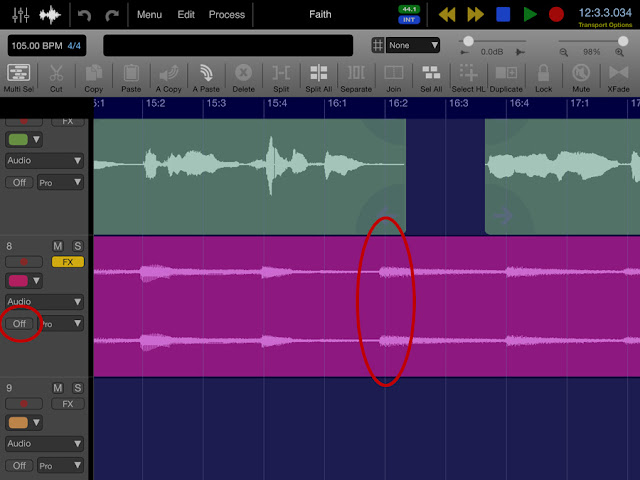
Task: Stop playback with the blue square
Action: (503, 14)
